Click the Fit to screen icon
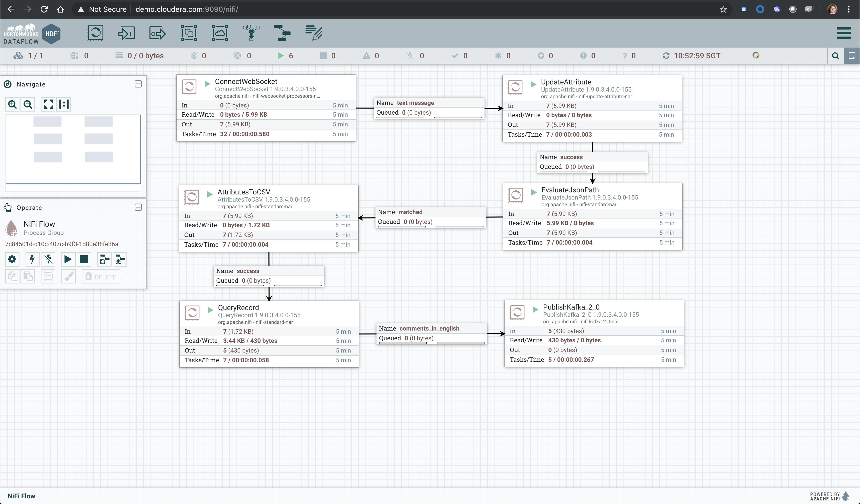This screenshot has width=860, height=504. [x=48, y=104]
